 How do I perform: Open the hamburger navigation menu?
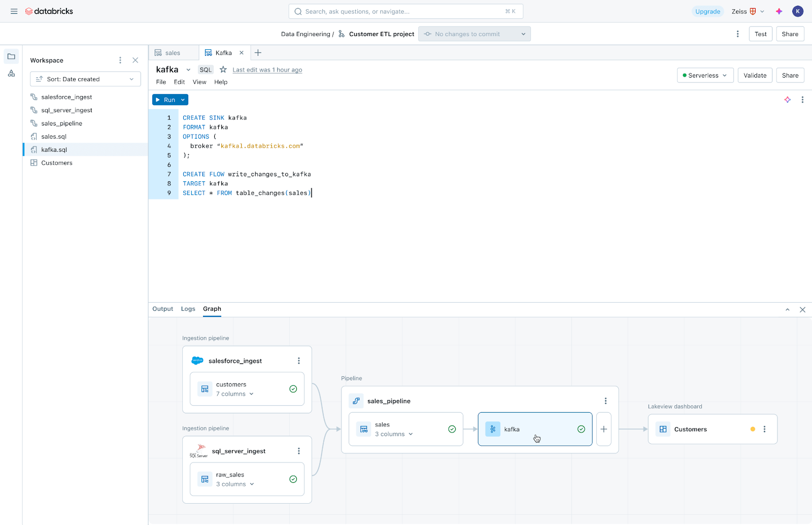[x=14, y=11]
